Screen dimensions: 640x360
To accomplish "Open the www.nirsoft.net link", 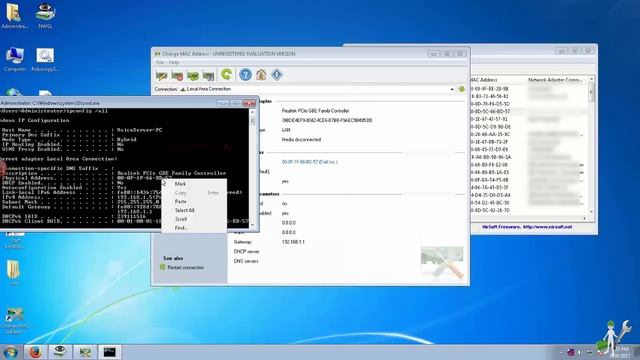I will [547, 227].
